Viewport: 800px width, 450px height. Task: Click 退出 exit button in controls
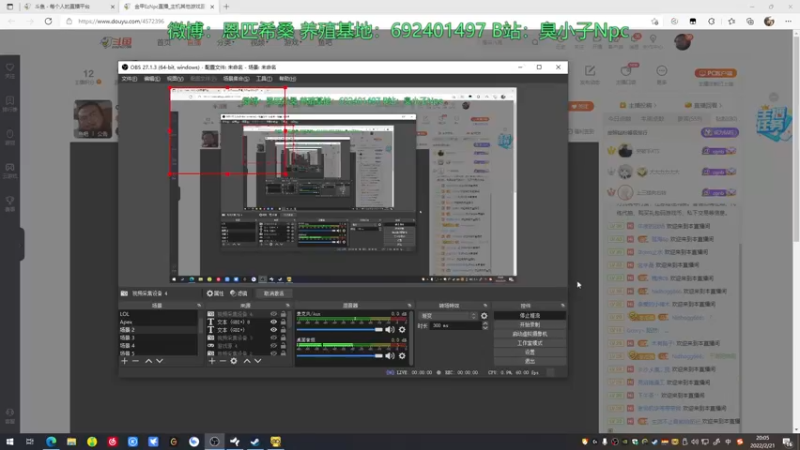(530, 361)
